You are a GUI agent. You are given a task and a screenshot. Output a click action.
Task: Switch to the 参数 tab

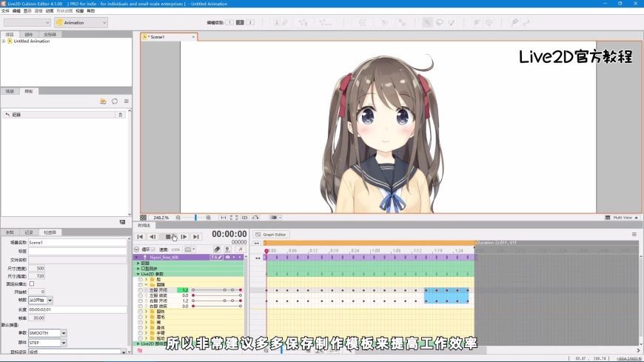(x=10, y=232)
